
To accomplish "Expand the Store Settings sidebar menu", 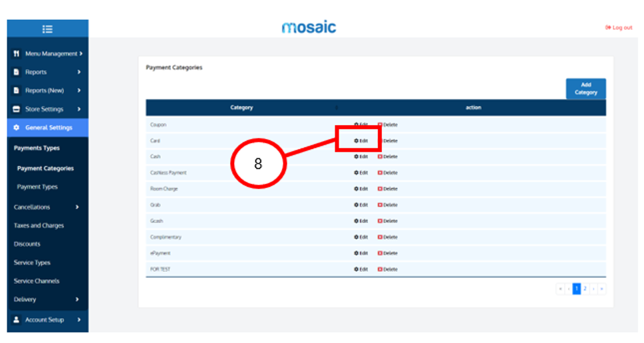I will [48, 109].
